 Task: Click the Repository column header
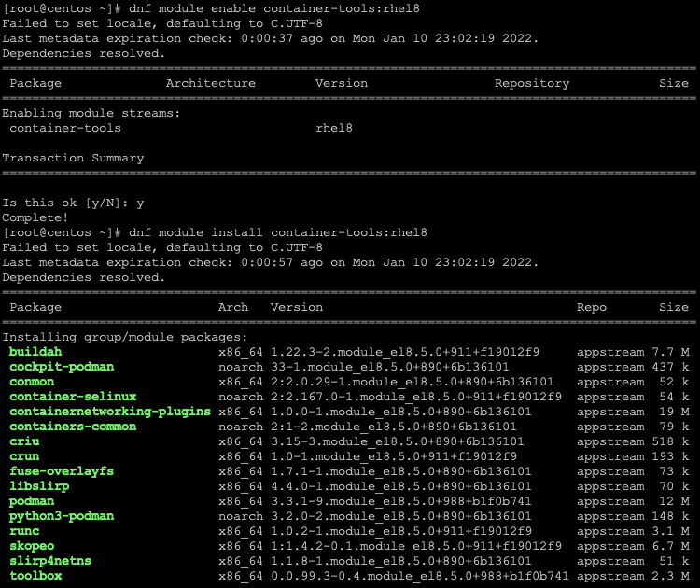[x=532, y=83]
